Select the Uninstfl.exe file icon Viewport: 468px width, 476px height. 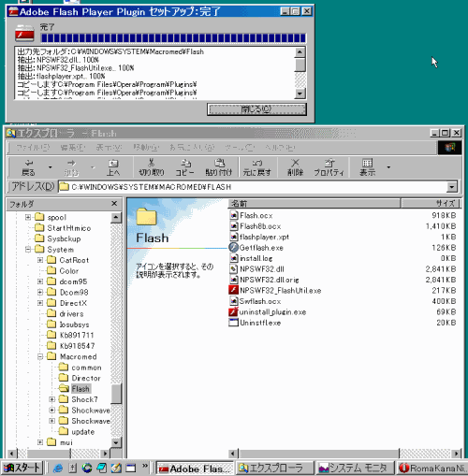[x=234, y=323]
